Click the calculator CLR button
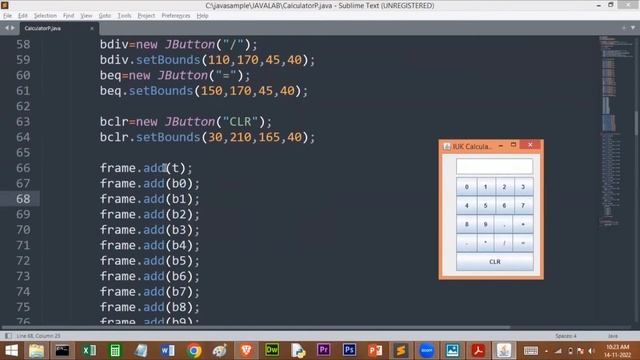 [495, 262]
